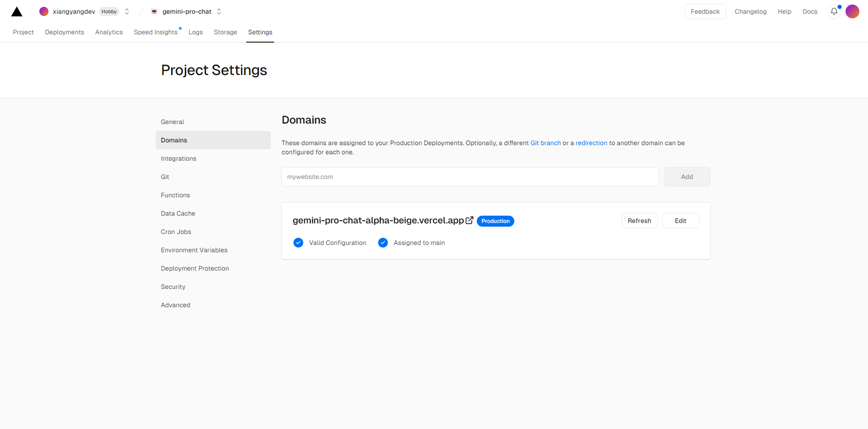Click the gemini-pro-chat-alpha-beige.vercel.app domain name
Image resolution: width=868 pixels, height=429 pixels.
(x=378, y=220)
